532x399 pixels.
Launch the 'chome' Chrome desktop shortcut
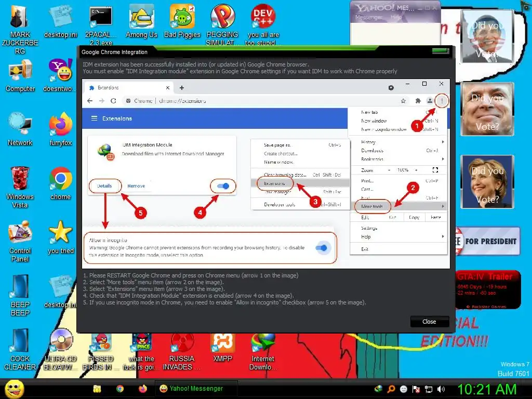(x=60, y=183)
